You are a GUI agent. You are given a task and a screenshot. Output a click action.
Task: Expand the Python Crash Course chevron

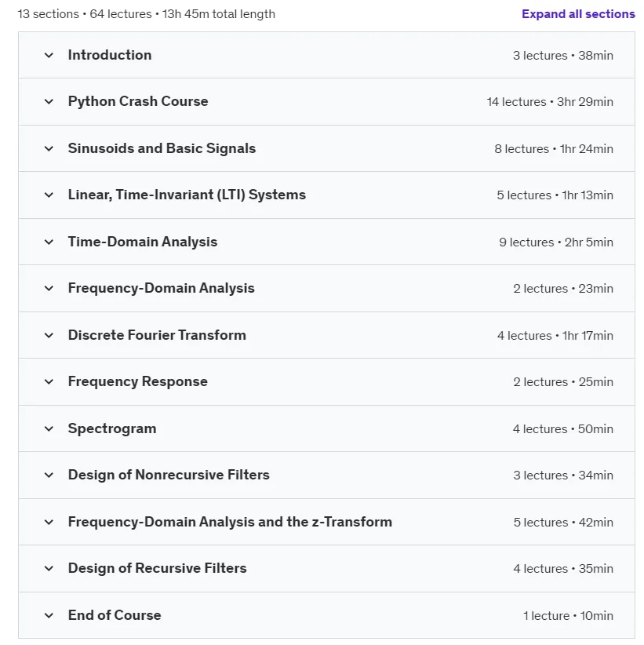pos(49,101)
